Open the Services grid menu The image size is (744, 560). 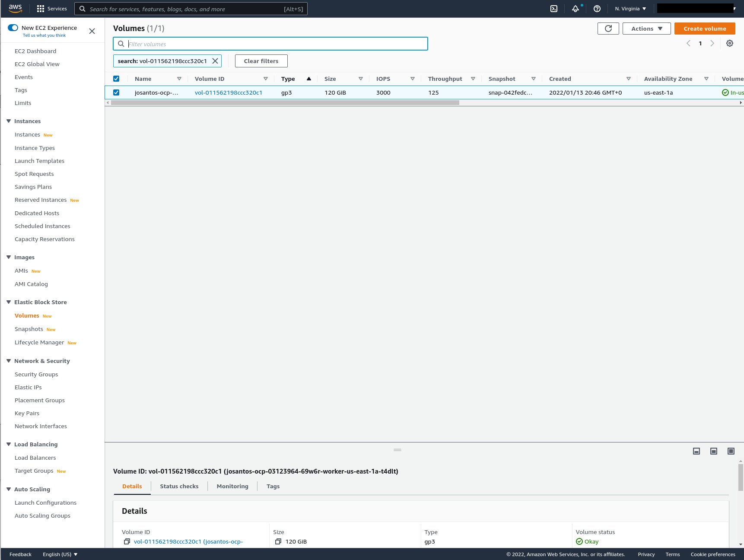point(40,8)
